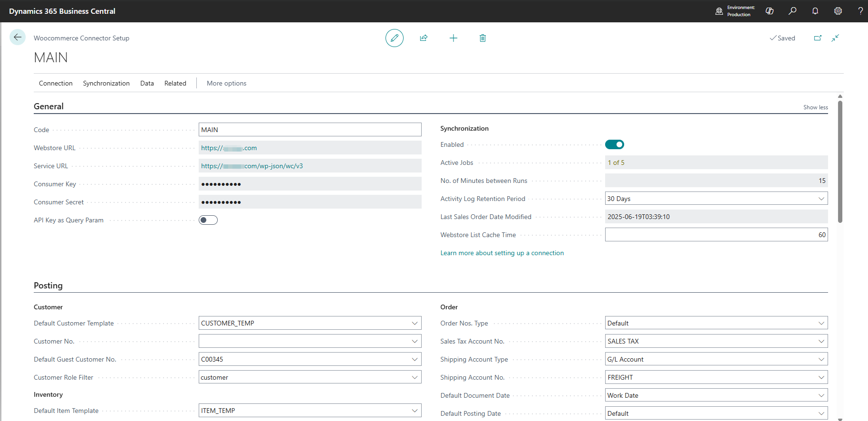This screenshot has height=421, width=868.
Task: Click the scrollbar up arrow
Action: 840,96
